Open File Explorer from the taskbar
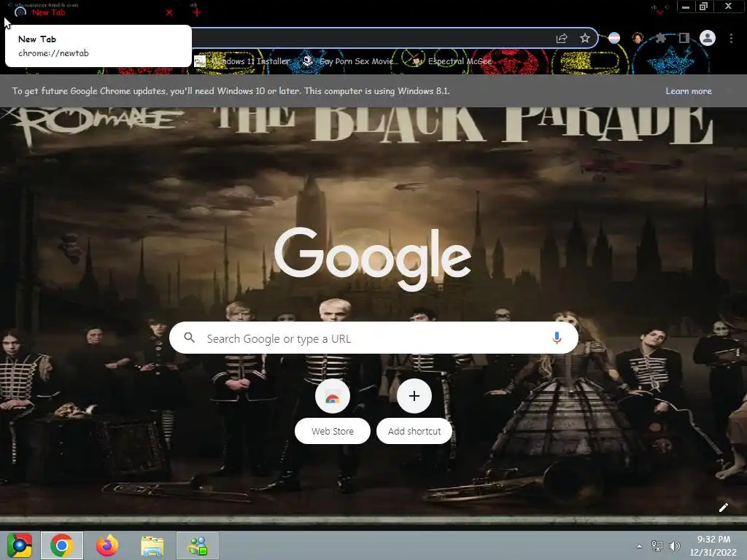 point(152,545)
